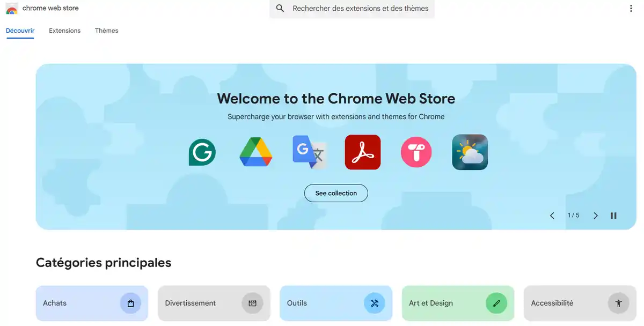Click the Chrome Web Store rainbow logo
Viewport: 644px width, 326px height.
pyautogui.click(x=12, y=9)
